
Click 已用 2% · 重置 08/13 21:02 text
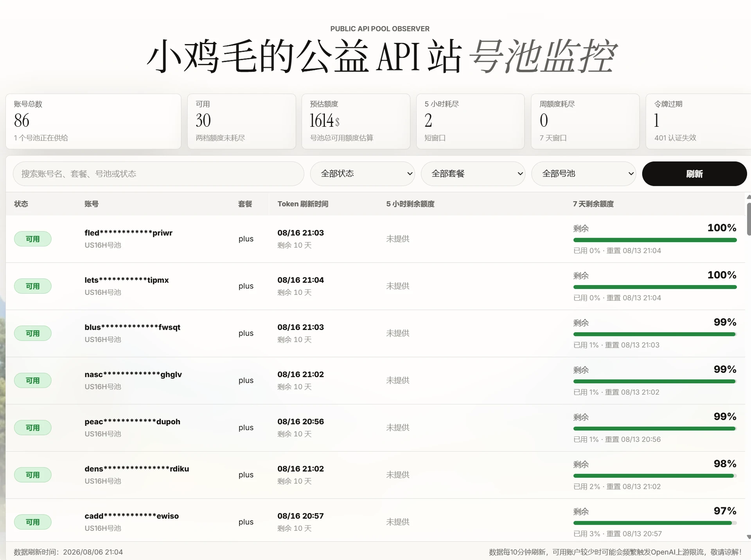coord(617,486)
